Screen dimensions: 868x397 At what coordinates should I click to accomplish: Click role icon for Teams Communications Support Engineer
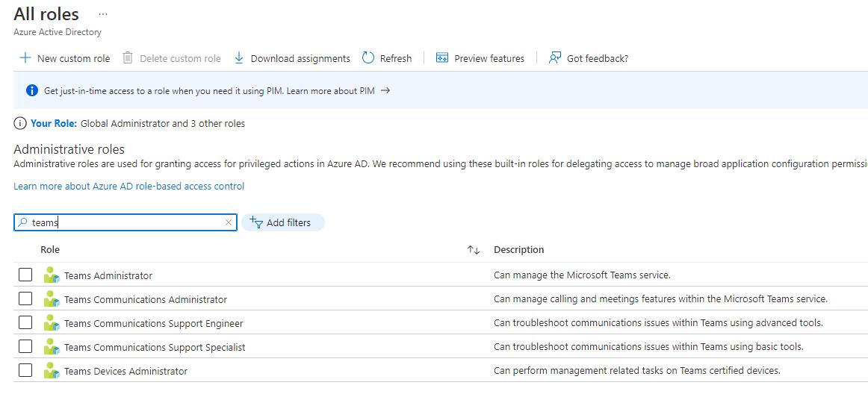(52, 322)
